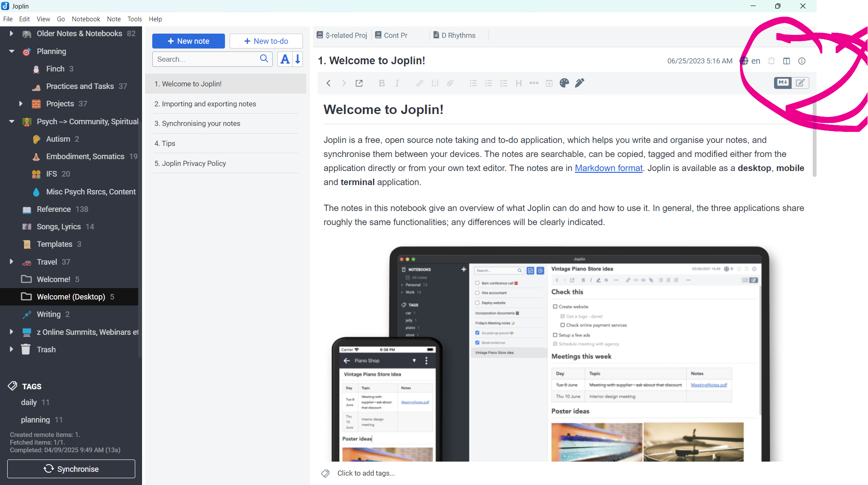
Task: Open the View menu
Action: coord(43,19)
